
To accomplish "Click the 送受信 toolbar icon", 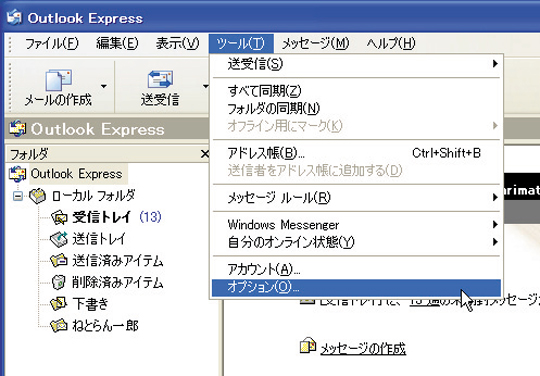I will [x=160, y=80].
